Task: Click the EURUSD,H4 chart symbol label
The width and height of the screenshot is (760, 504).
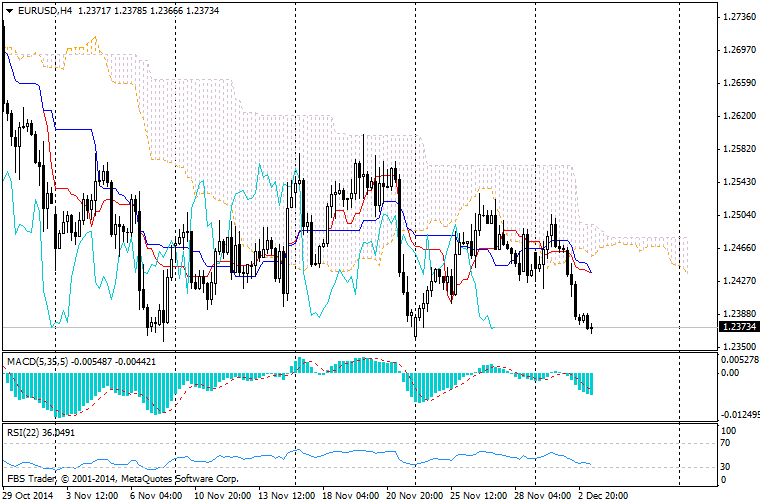Action: (45, 11)
